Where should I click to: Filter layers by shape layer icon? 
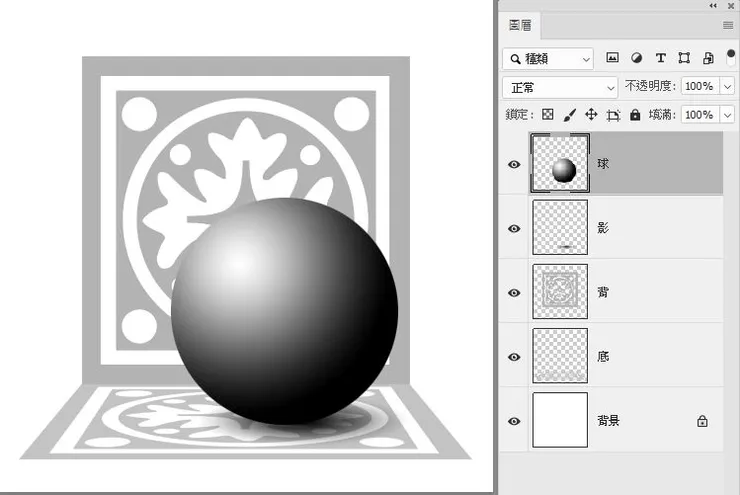click(x=684, y=58)
